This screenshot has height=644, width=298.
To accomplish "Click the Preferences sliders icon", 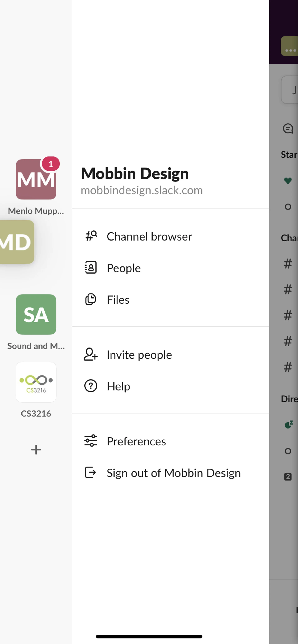I will coord(91,441).
